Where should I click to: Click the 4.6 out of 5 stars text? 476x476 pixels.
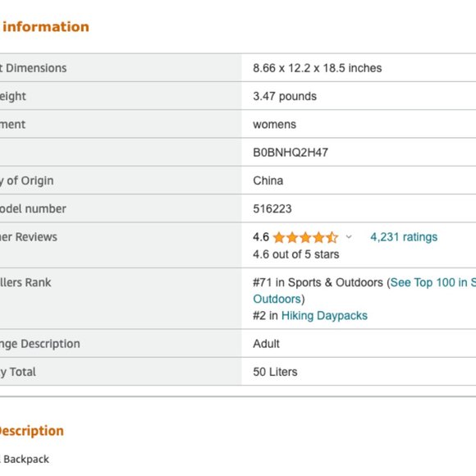click(296, 254)
